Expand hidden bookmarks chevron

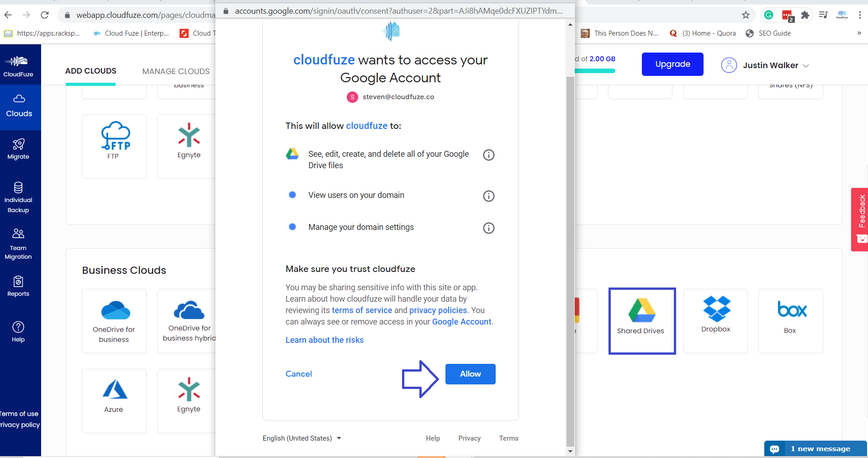tap(859, 33)
